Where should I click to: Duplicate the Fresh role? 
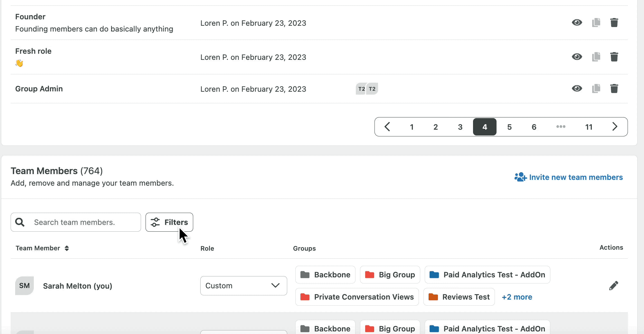click(596, 57)
